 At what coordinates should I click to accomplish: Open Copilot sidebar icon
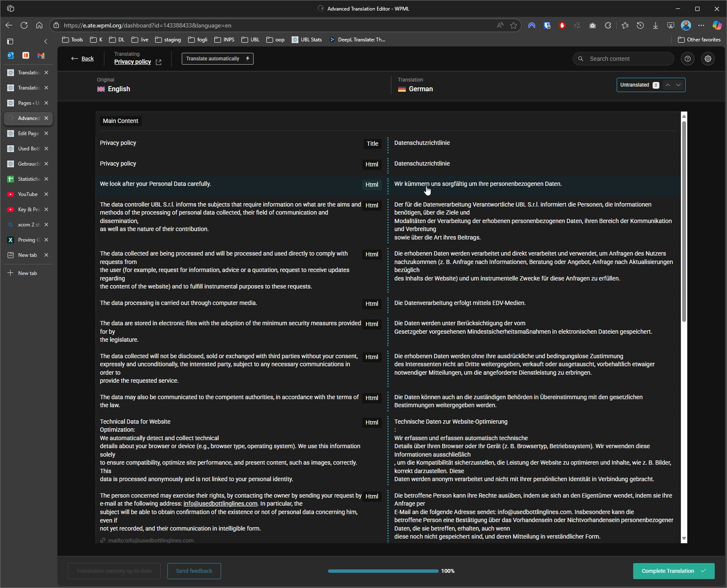click(x=717, y=25)
